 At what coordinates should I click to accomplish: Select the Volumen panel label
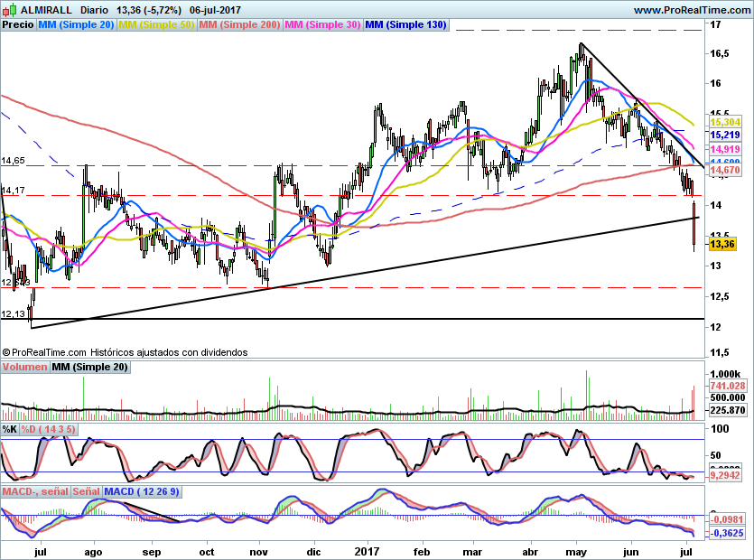point(24,367)
